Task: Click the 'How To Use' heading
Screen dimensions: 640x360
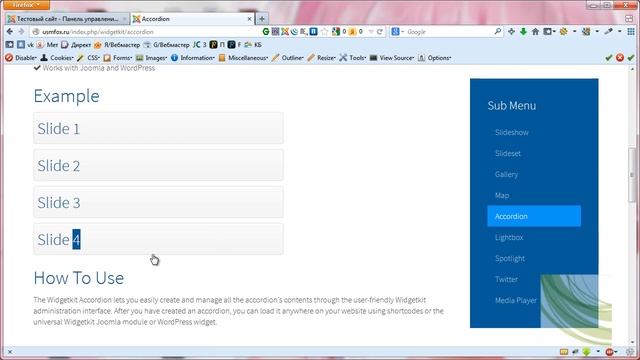Action: click(x=79, y=278)
